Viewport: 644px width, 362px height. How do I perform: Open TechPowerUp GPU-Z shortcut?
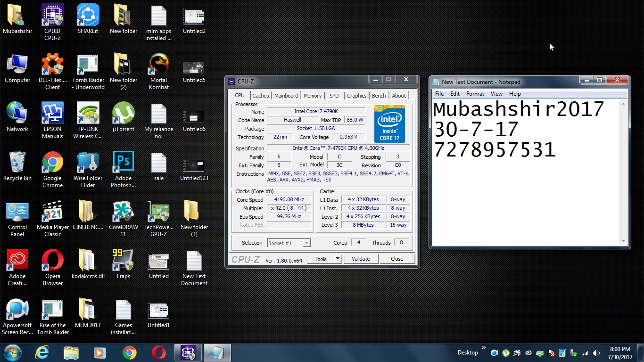pyautogui.click(x=159, y=218)
